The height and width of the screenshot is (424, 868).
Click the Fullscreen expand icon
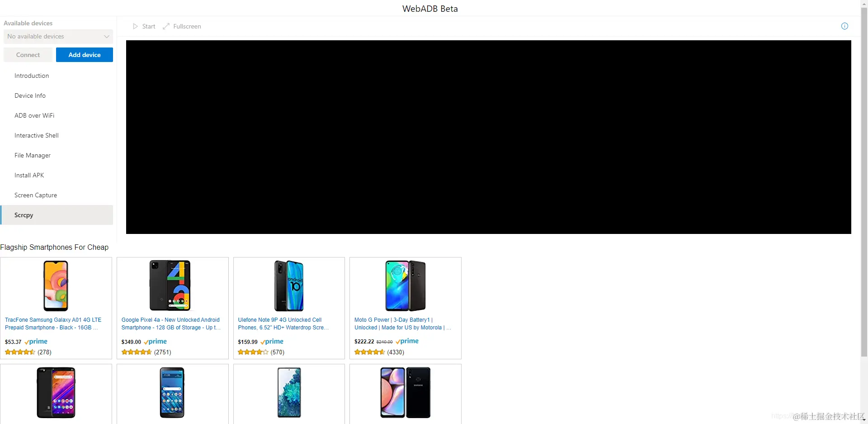click(166, 26)
